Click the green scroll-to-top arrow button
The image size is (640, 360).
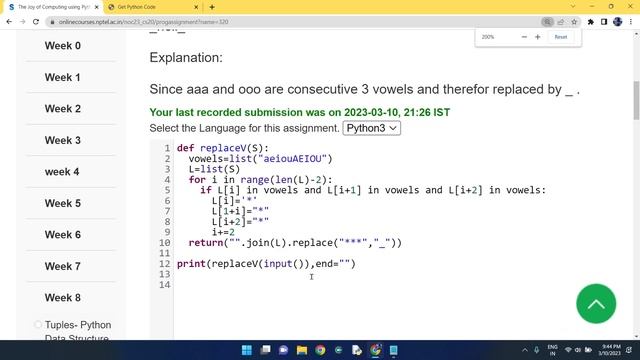click(x=596, y=304)
